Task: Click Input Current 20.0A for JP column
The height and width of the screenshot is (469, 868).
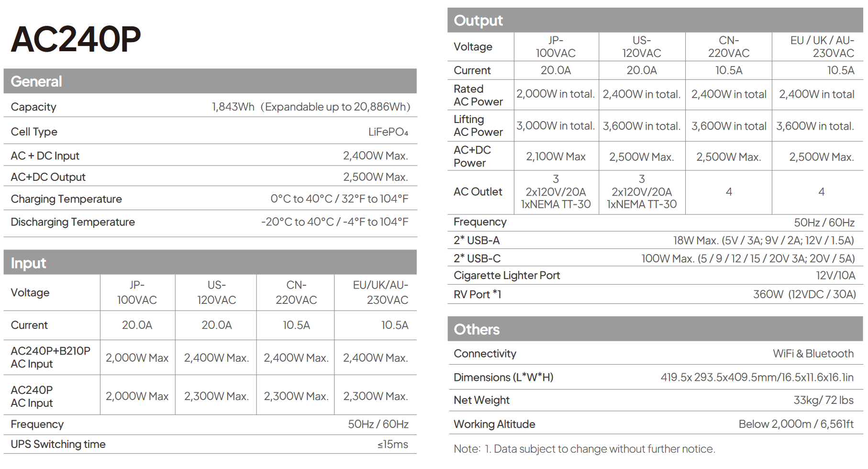Action: click(137, 325)
